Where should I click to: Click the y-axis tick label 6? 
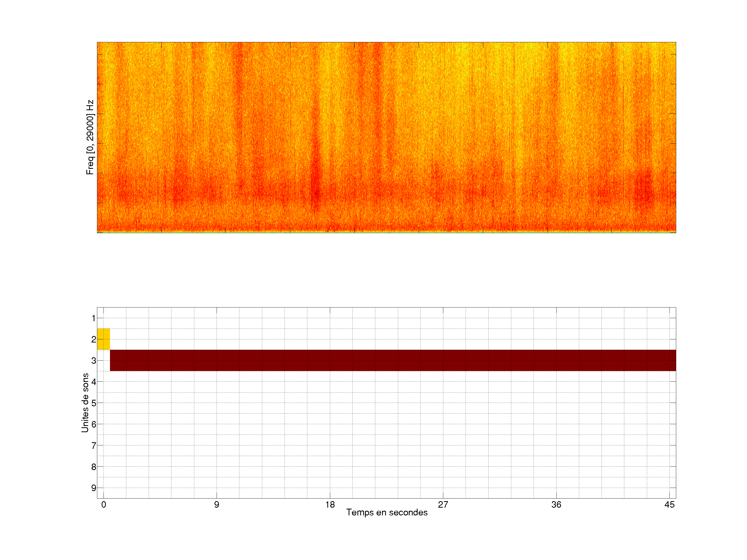coord(94,424)
